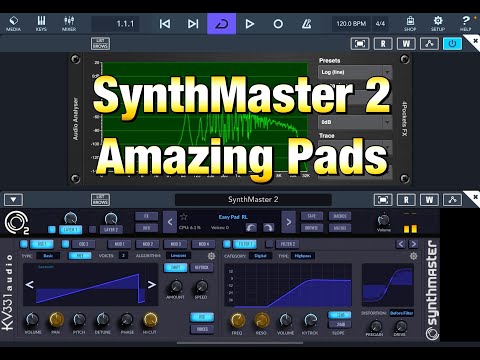
Task: Open the oscillator settings gear icon
Action: (211, 256)
